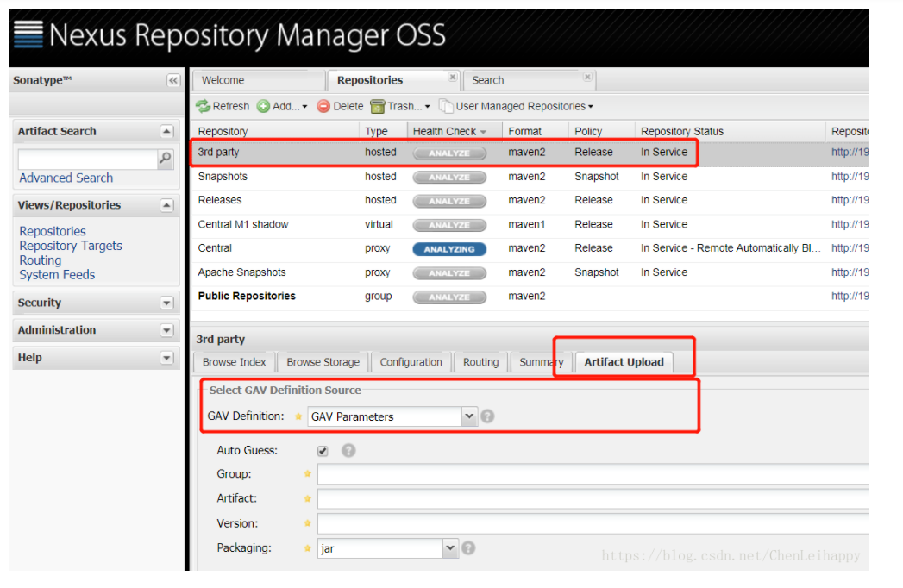Image resolution: width=903 pixels, height=588 pixels.
Task: Focus the Artifact Search text box
Action: pyautogui.click(x=88, y=160)
